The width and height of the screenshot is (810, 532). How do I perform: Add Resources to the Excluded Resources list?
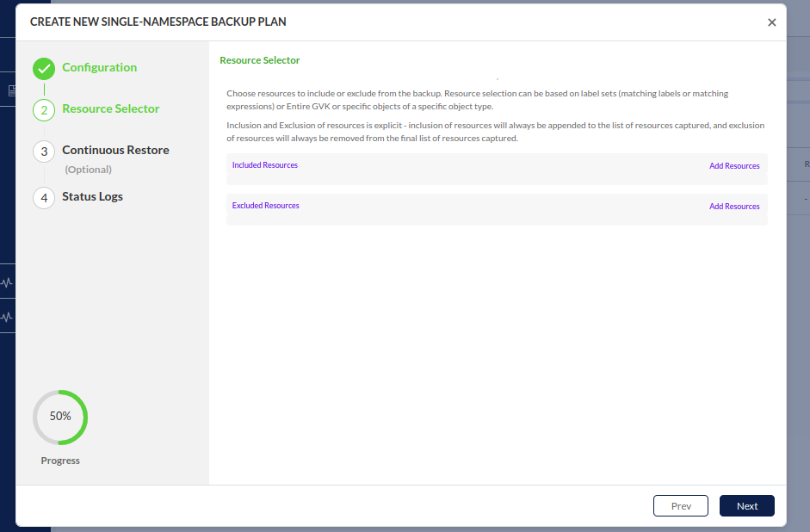click(x=734, y=207)
